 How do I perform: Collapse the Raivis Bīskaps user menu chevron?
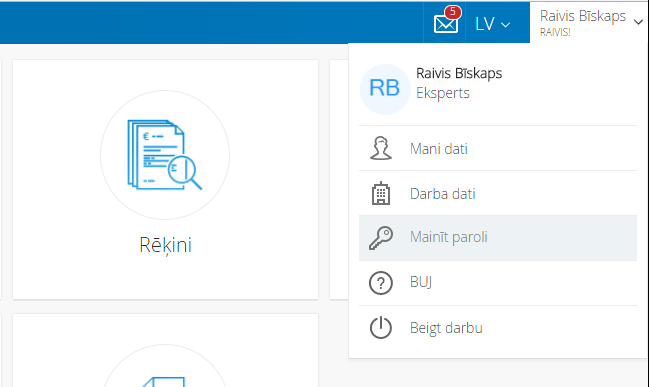coord(638,22)
